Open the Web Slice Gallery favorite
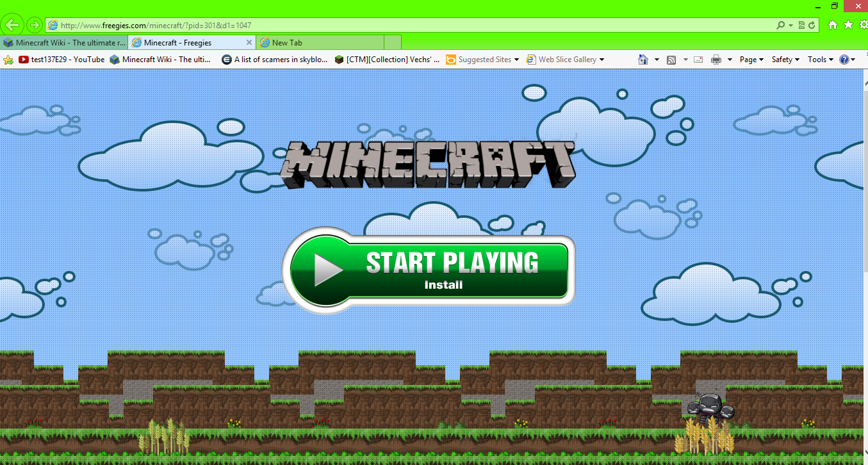 pyautogui.click(x=565, y=60)
